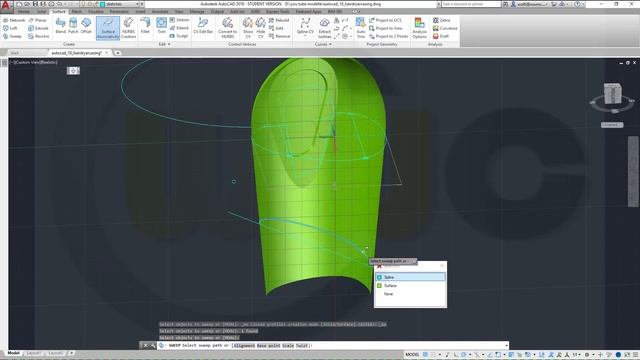Click Extract Isolines tool
Screen dimensions: 640x360
coord(324,28)
